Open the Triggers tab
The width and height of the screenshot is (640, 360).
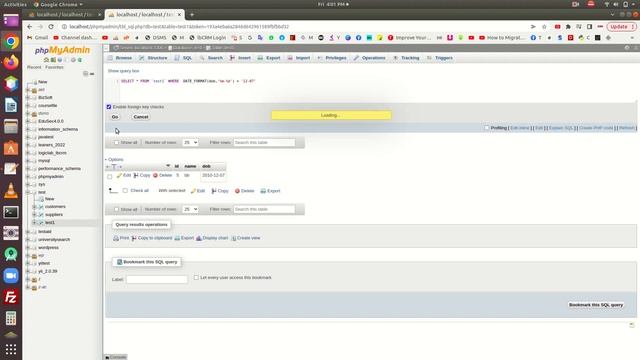click(x=440, y=58)
